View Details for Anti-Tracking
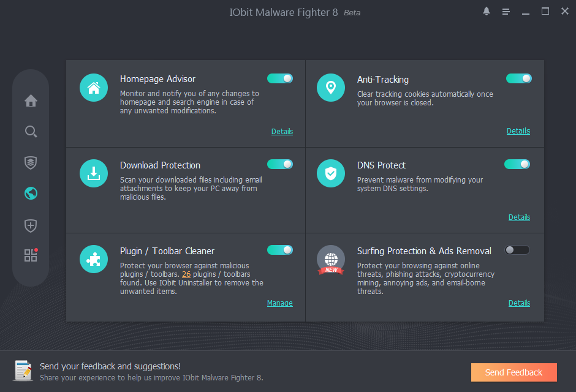 point(518,131)
